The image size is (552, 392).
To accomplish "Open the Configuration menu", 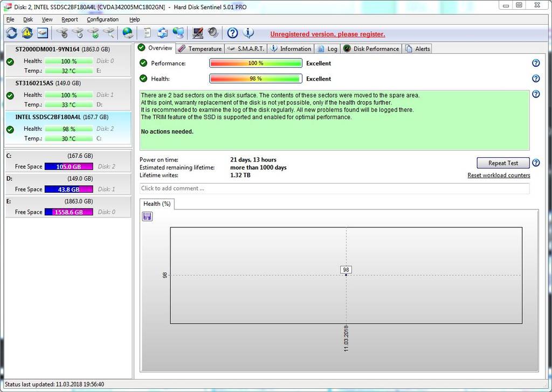I will 102,19.
